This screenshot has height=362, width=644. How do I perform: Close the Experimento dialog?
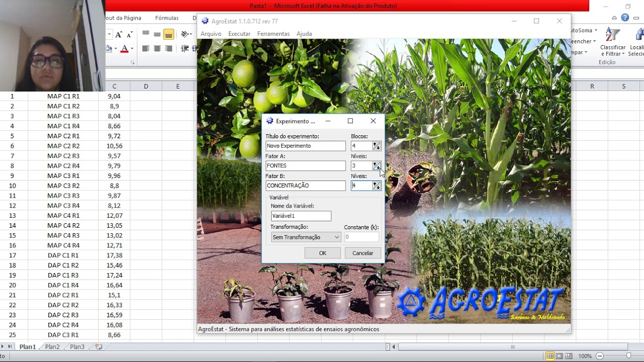coord(373,121)
